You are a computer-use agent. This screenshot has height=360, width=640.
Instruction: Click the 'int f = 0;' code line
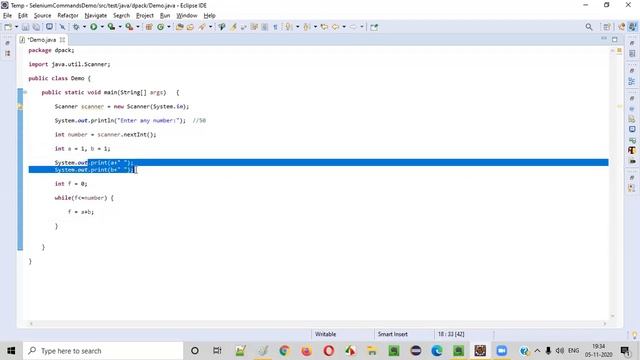click(x=71, y=184)
